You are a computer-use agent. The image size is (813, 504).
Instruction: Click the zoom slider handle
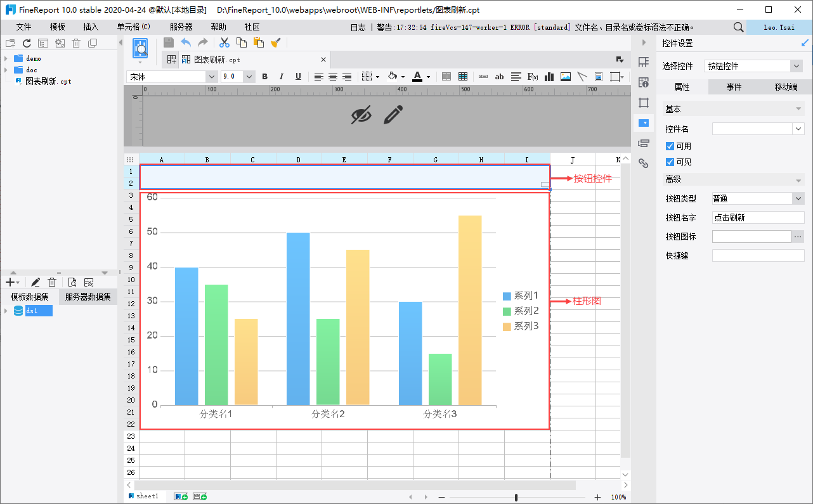pyautogui.click(x=516, y=497)
